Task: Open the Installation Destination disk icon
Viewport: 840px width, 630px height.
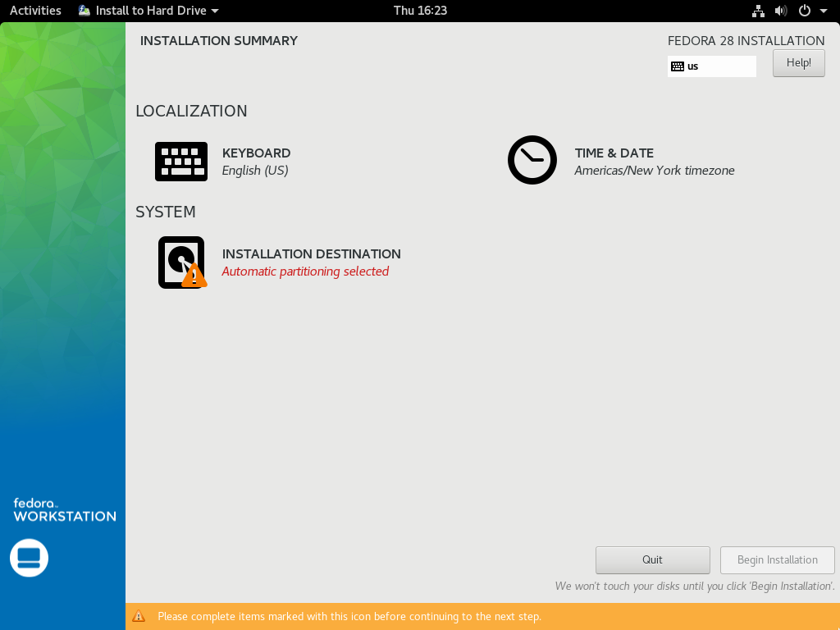Action: click(182, 262)
